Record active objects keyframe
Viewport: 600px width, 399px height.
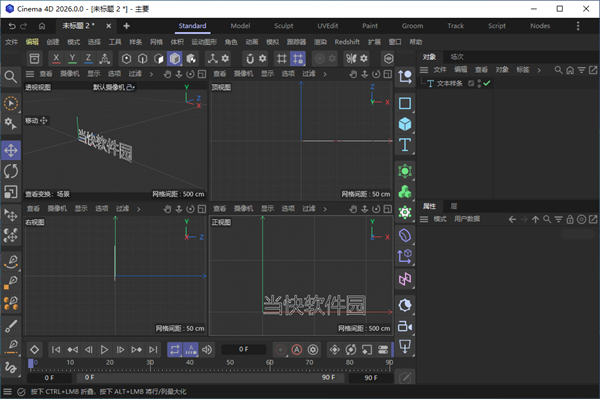pos(280,349)
